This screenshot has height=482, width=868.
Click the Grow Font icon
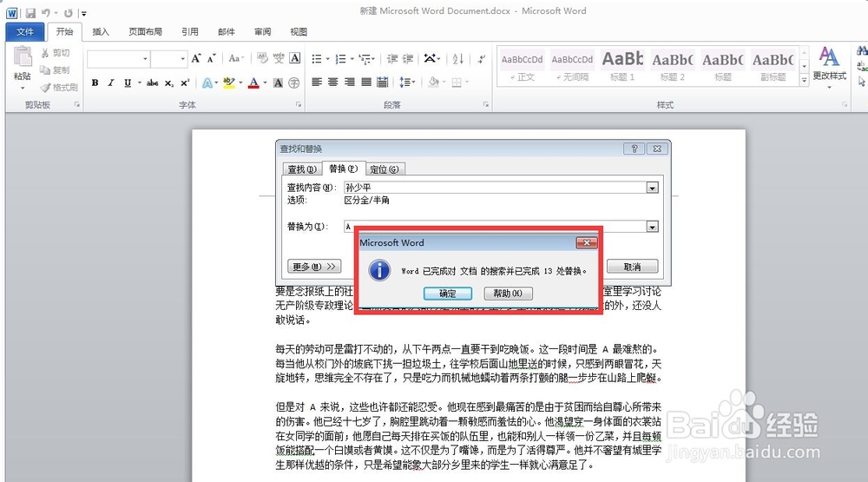(x=196, y=58)
